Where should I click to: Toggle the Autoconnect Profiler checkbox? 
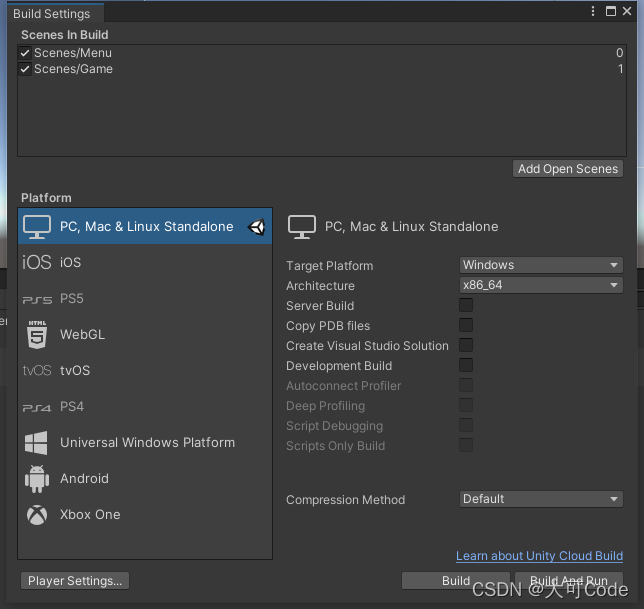466,385
